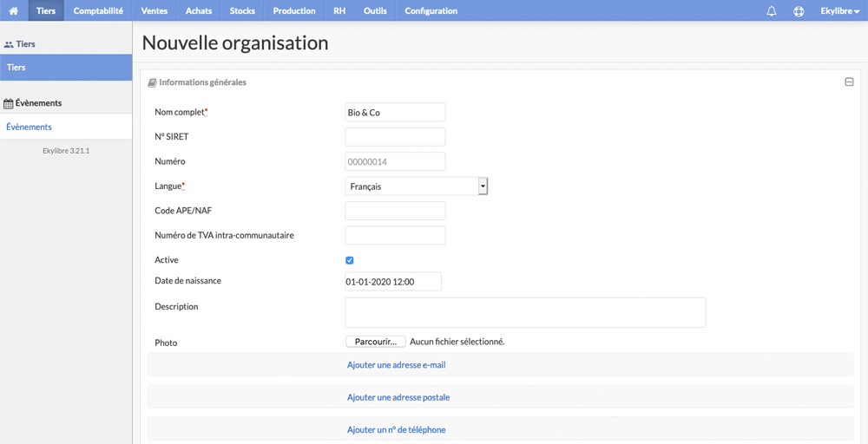The height and width of the screenshot is (444, 868).
Task: Open the Achats menu
Action: [x=199, y=10]
